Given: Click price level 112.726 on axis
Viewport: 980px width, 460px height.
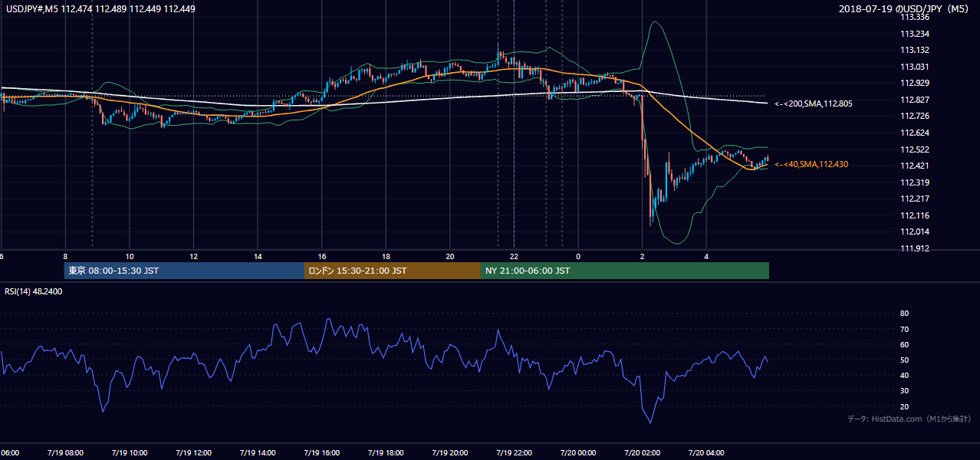Looking at the screenshot, I should pos(914,116).
